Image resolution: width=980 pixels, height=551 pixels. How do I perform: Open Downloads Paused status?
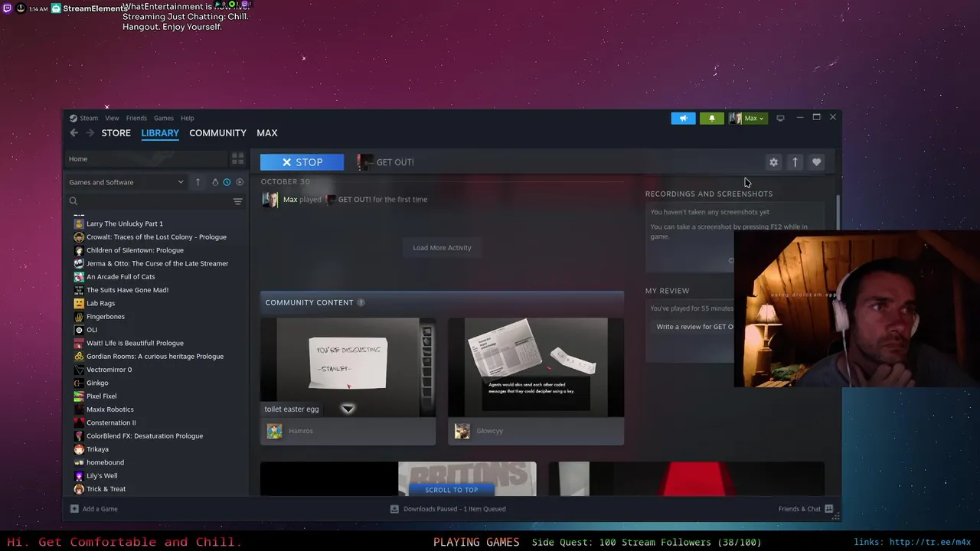pyautogui.click(x=448, y=509)
